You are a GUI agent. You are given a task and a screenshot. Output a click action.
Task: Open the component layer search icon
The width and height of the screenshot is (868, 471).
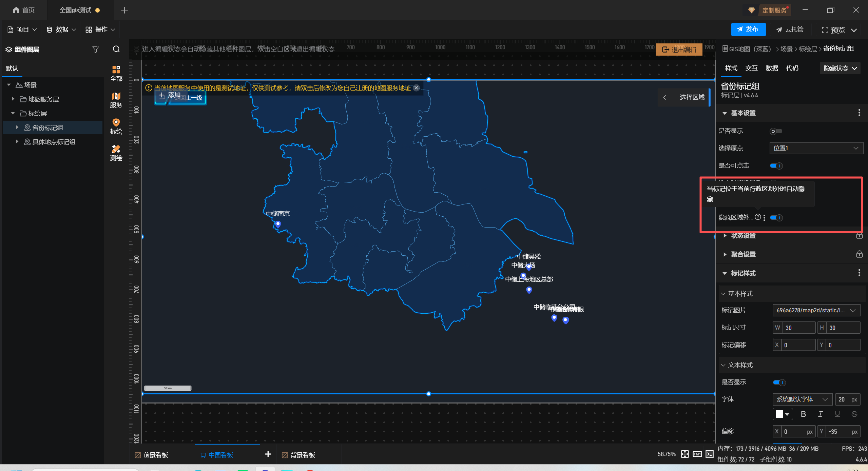(116, 49)
